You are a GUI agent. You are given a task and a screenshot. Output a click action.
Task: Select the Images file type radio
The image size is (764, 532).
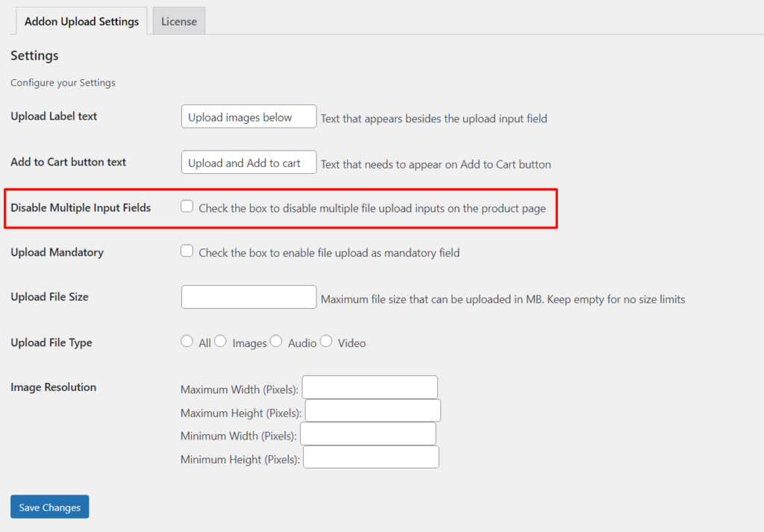(220, 341)
